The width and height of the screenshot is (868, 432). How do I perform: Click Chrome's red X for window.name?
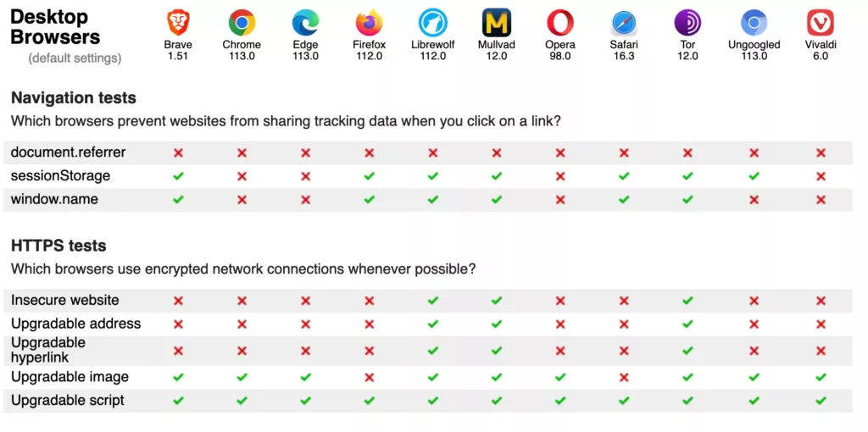pyautogui.click(x=242, y=200)
